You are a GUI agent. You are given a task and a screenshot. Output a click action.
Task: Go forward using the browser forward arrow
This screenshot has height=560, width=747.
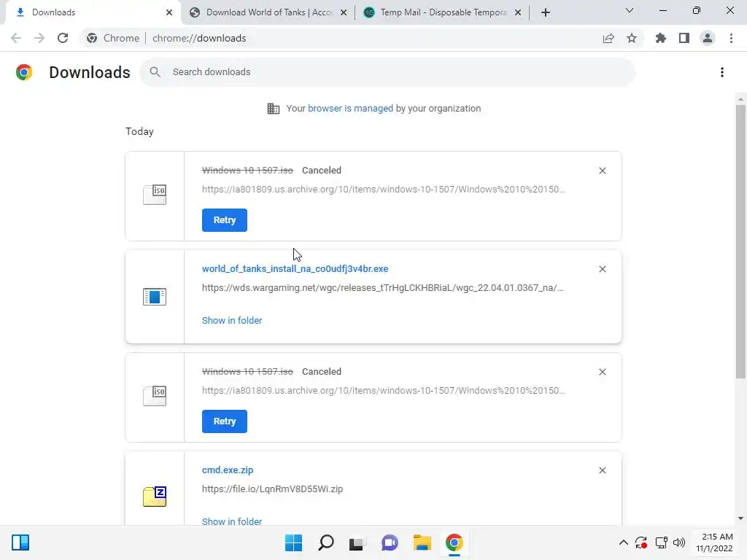39,38
